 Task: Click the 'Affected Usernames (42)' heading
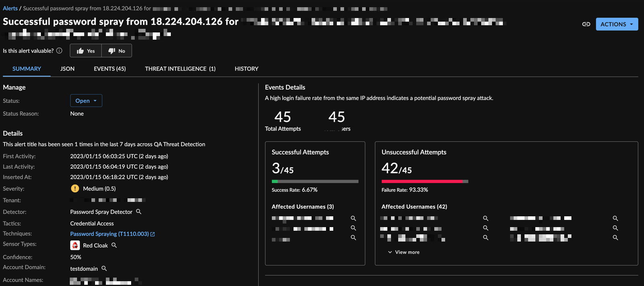(x=414, y=207)
